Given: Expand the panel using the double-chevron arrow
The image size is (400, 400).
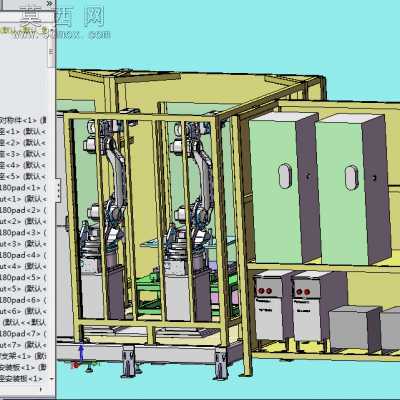Looking at the screenshot, I should tap(50, 3).
